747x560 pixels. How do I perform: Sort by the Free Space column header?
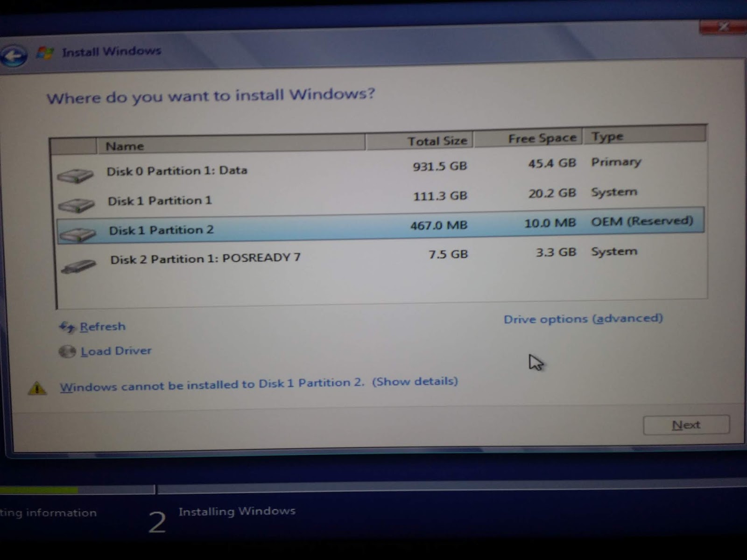[528, 138]
